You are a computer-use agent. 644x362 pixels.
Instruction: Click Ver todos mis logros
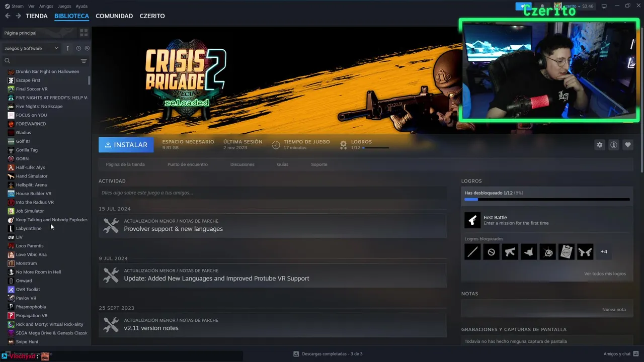click(x=605, y=274)
